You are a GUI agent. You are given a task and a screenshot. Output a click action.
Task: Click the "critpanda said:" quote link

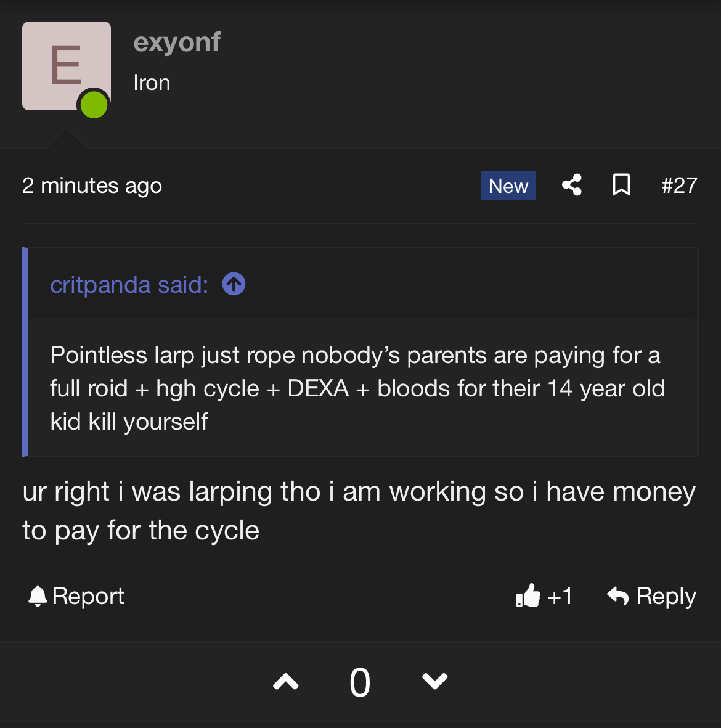point(129,285)
